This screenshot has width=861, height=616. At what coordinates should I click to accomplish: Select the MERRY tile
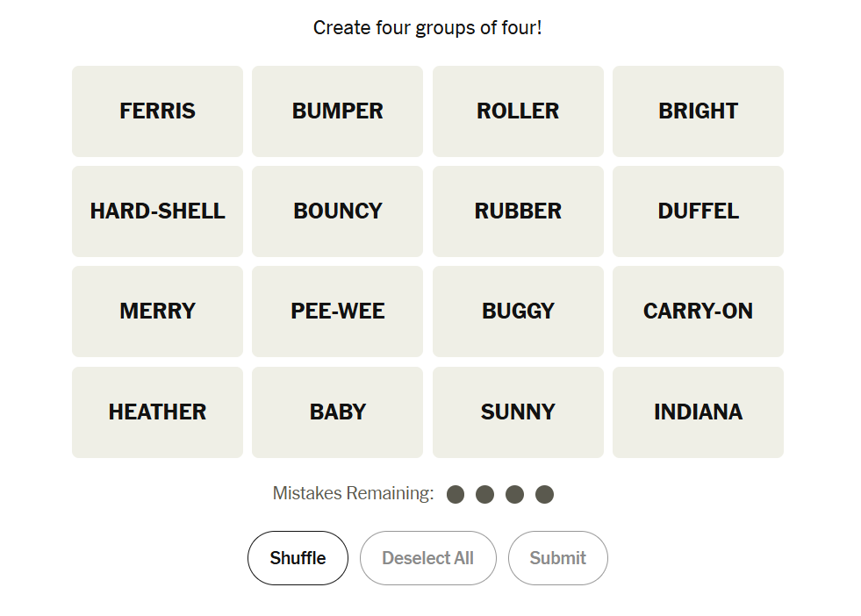pyautogui.click(x=157, y=312)
